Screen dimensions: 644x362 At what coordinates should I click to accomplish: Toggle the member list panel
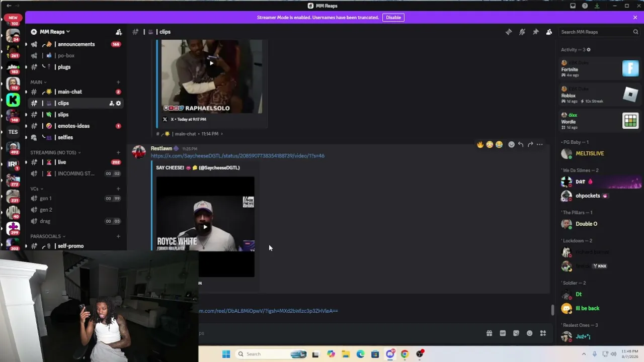coord(549,32)
